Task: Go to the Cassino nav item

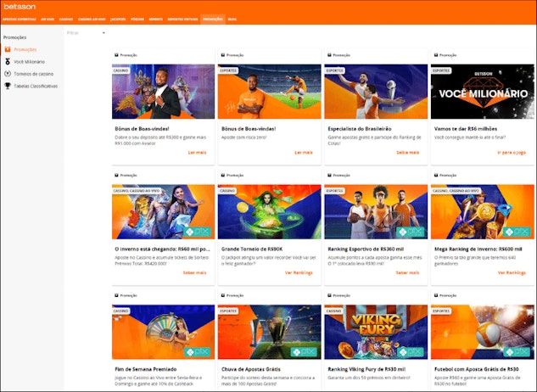Action: coord(66,20)
